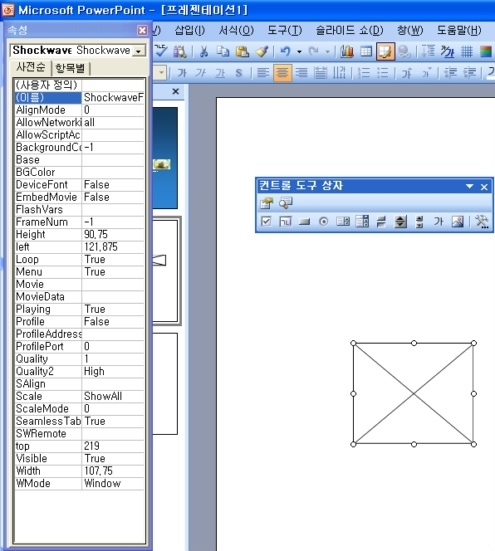The width and height of the screenshot is (495, 551).
Task: Select the first slide thumbnail
Action: [x=165, y=158]
